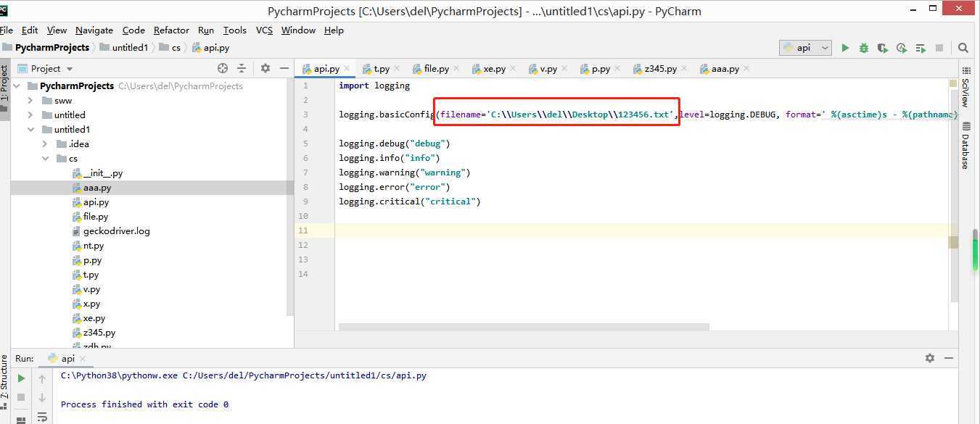980x424 pixels.
Task: Open the View menu
Action: tap(57, 30)
